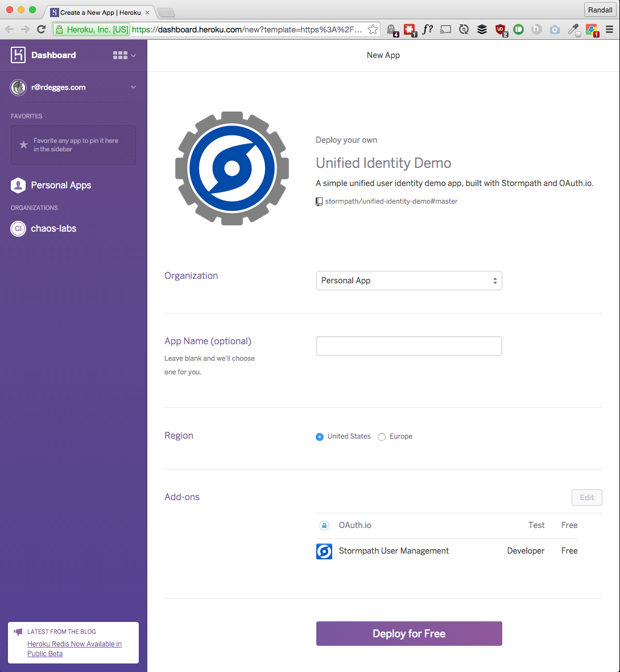Open the Chrome hamburger menu

(x=609, y=29)
